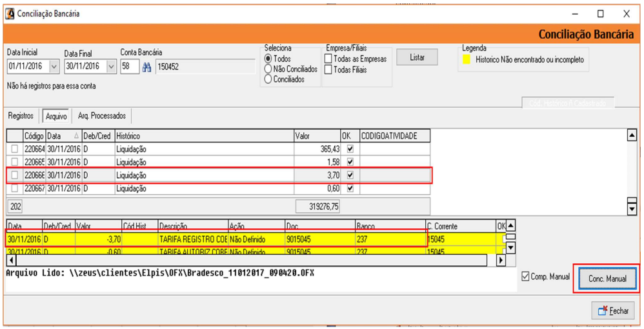Screen dimensions: 644x329
Task: Maximize the Conciliação Bancária window
Action: click(x=601, y=14)
